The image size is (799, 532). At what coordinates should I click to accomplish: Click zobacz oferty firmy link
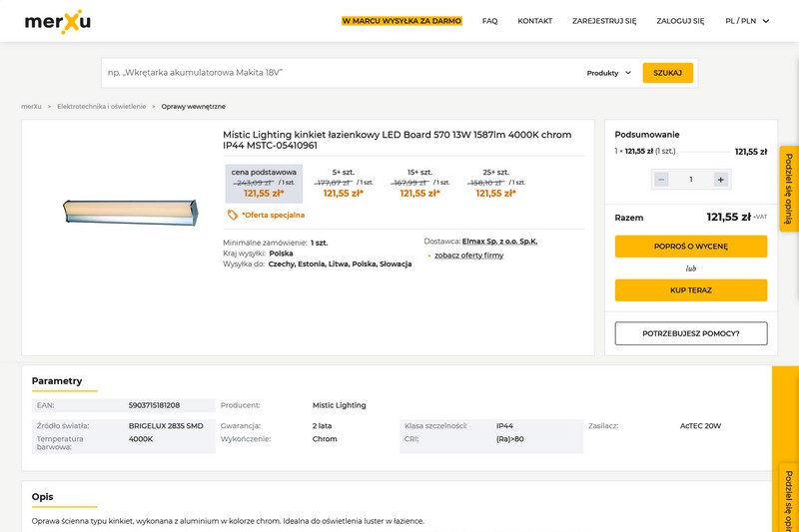click(468, 256)
